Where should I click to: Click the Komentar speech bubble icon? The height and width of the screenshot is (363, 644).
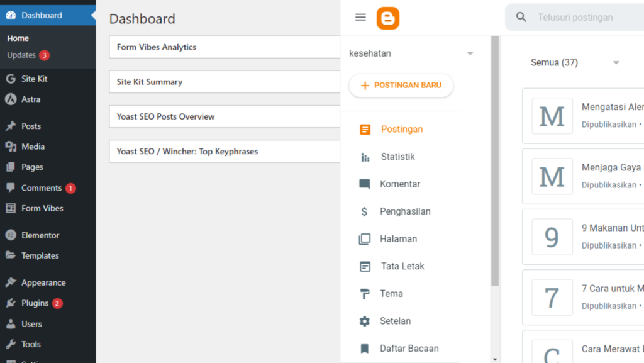pyautogui.click(x=365, y=184)
